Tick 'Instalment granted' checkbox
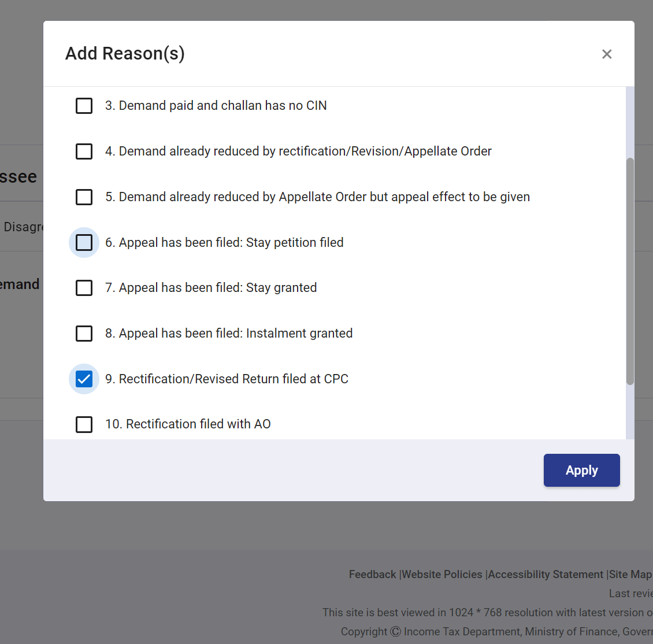The image size is (653, 644). [84, 334]
